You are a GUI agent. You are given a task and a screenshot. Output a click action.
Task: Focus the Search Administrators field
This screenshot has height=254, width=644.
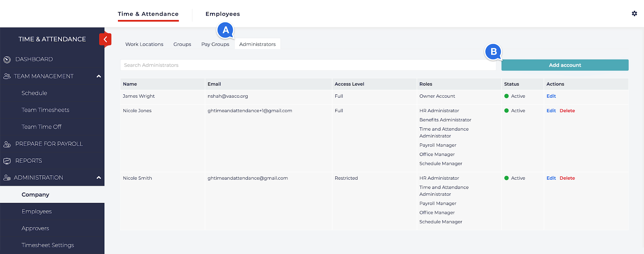[x=308, y=65]
